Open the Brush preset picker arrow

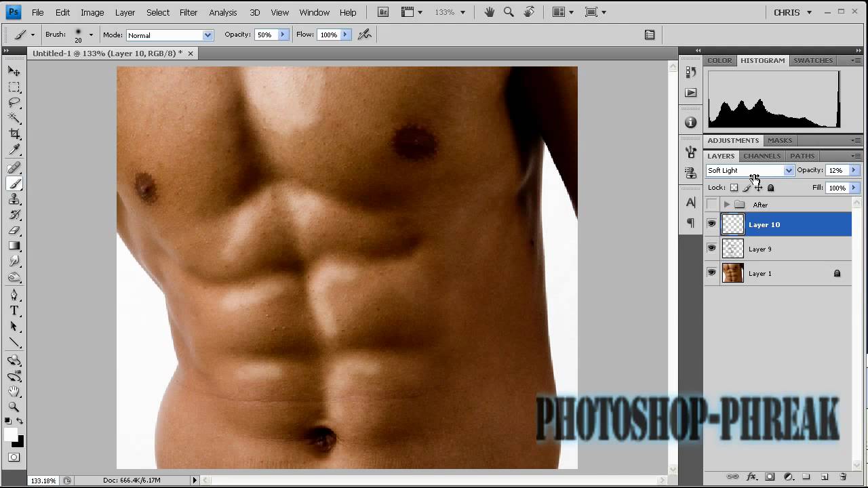[x=91, y=35]
